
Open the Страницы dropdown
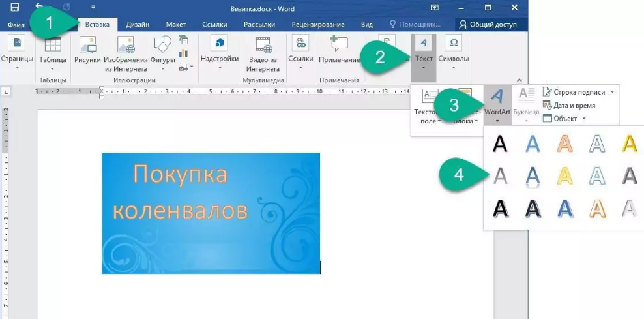coord(17,53)
